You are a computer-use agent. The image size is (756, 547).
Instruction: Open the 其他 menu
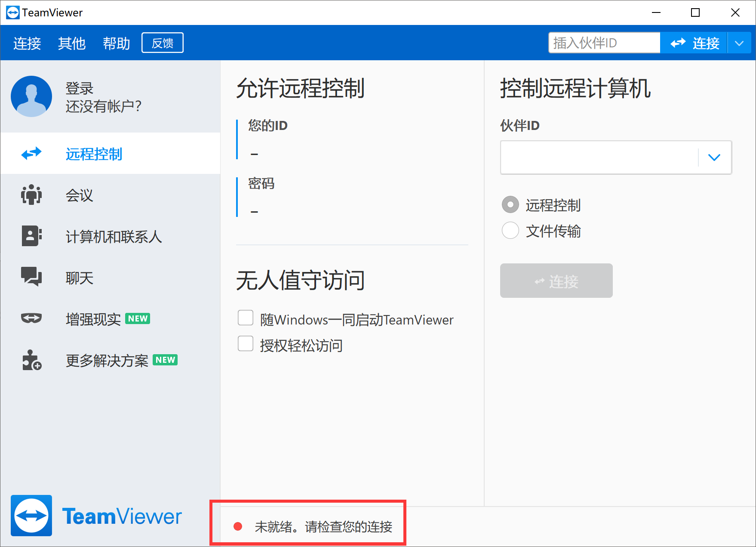[x=71, y=43]
